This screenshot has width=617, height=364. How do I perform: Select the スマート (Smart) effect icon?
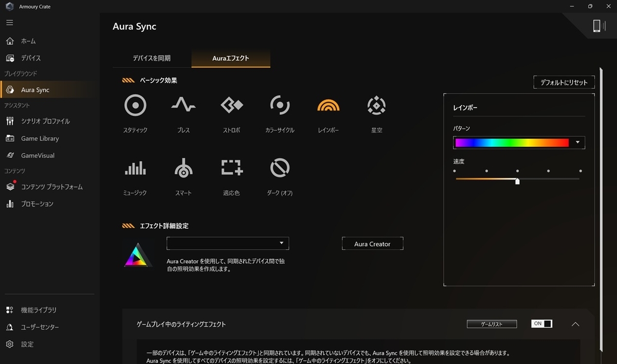tap(183, 168)
